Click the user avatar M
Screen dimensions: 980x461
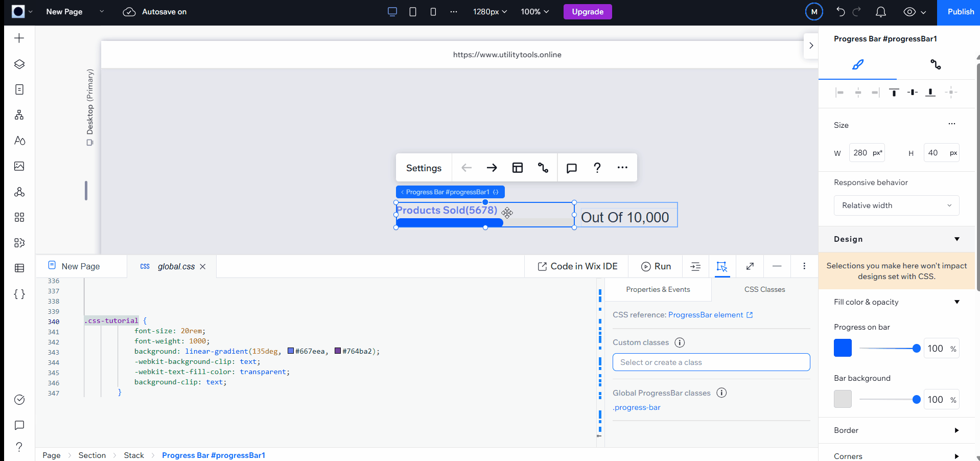814,12
